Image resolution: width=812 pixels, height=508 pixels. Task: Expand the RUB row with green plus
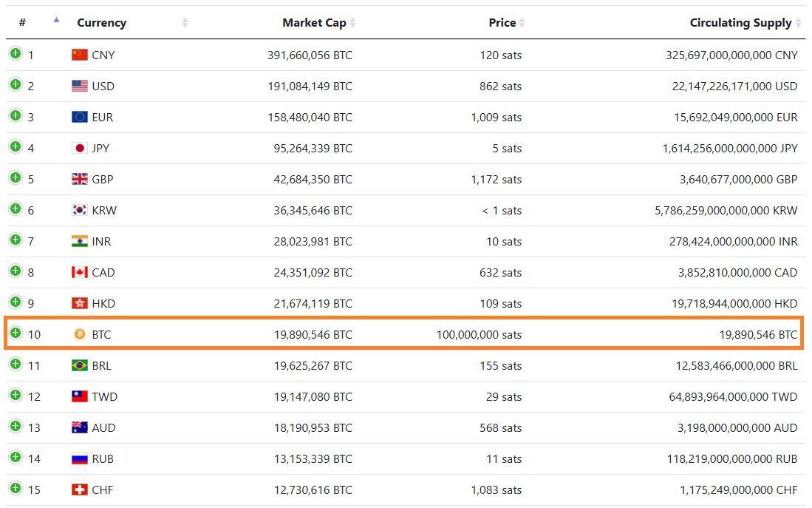(x=16, y=457)
